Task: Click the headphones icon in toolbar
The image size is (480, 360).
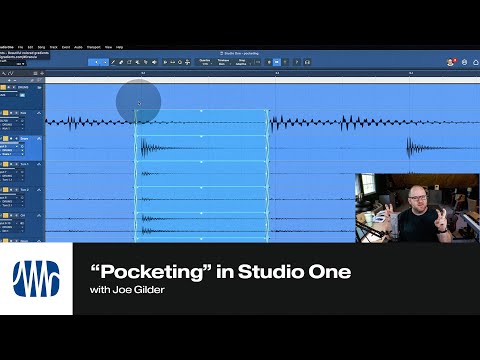Action: (x=307, y=62)
